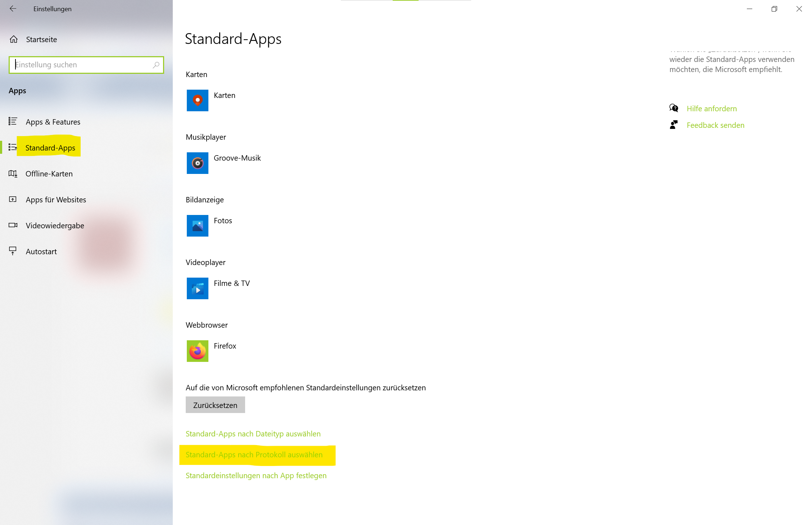812x525 pixels.
Task: Click Standardeinstellungen nach App festlegen link
Action: [x=256, y=476]
